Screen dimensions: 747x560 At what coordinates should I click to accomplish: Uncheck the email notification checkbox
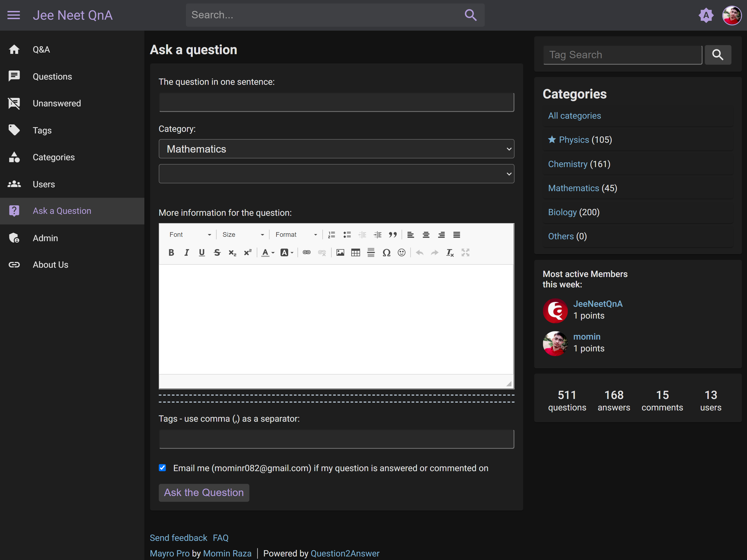coord(162,468)
